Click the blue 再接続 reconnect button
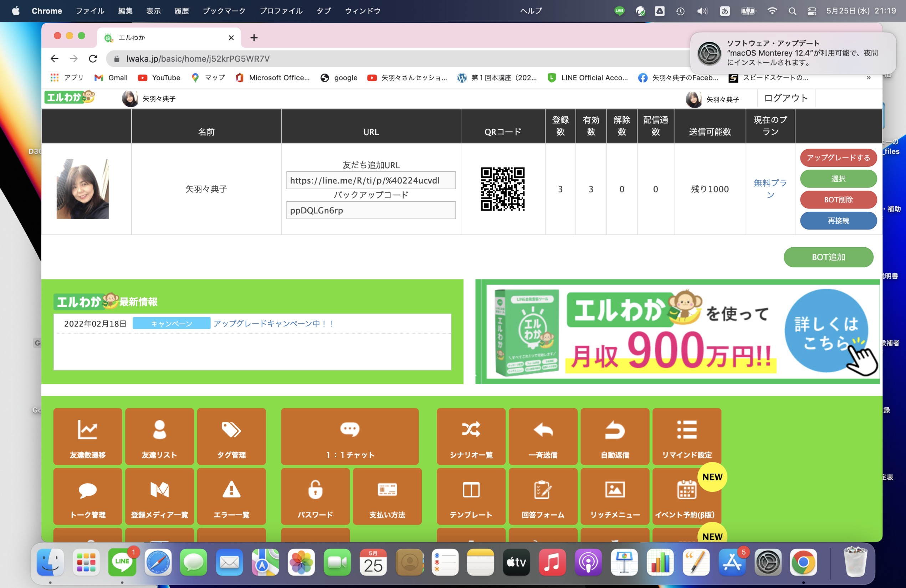This screenshot has height=588, width=906. (x=838, y=221)
